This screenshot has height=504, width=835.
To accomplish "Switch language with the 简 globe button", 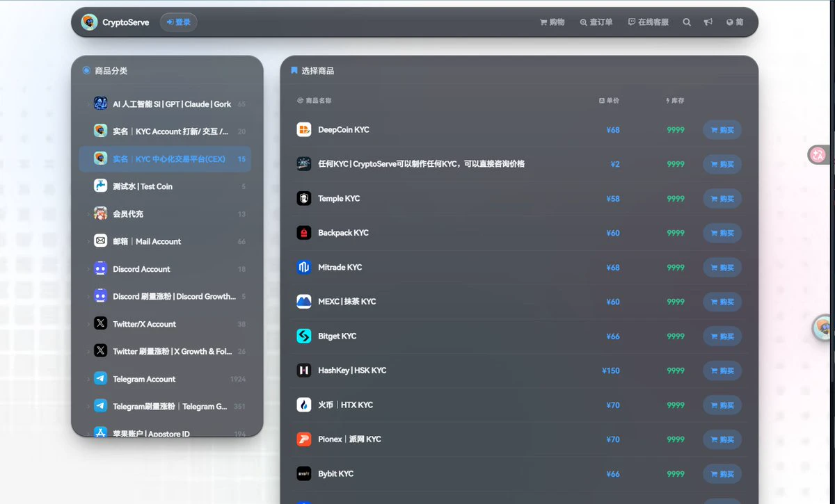I will [735, 22].
